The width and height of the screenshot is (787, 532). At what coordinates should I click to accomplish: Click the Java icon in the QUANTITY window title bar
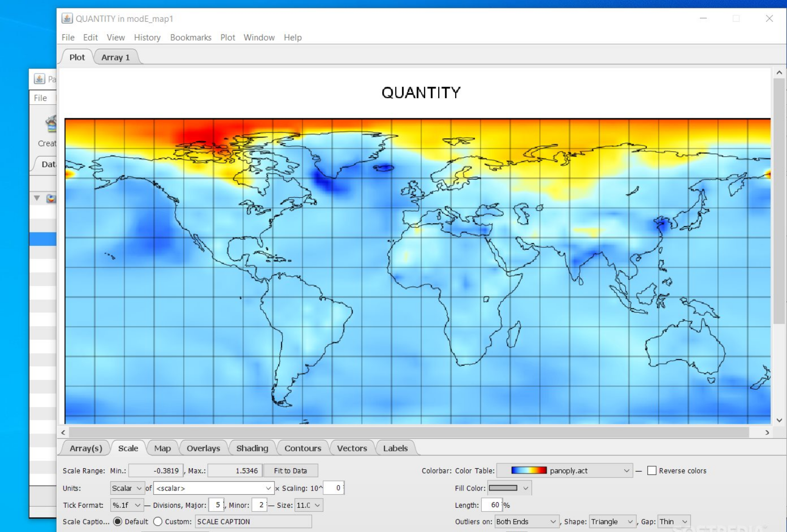(66, 18)
